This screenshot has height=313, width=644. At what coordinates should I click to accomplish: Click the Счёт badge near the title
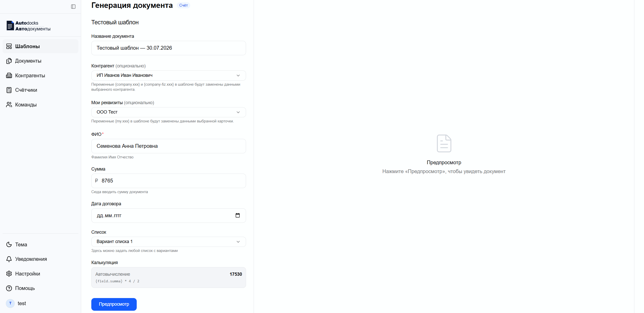[183, 5]
